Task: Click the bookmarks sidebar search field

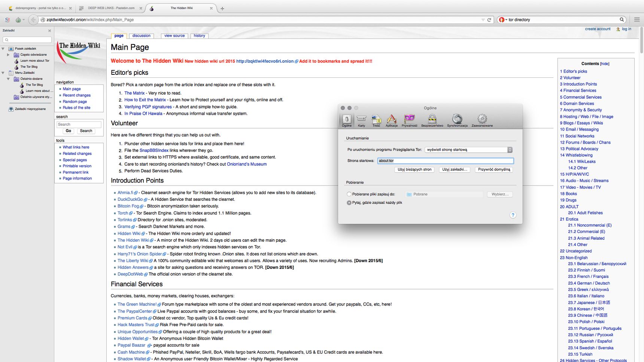Action: (27, 40)
